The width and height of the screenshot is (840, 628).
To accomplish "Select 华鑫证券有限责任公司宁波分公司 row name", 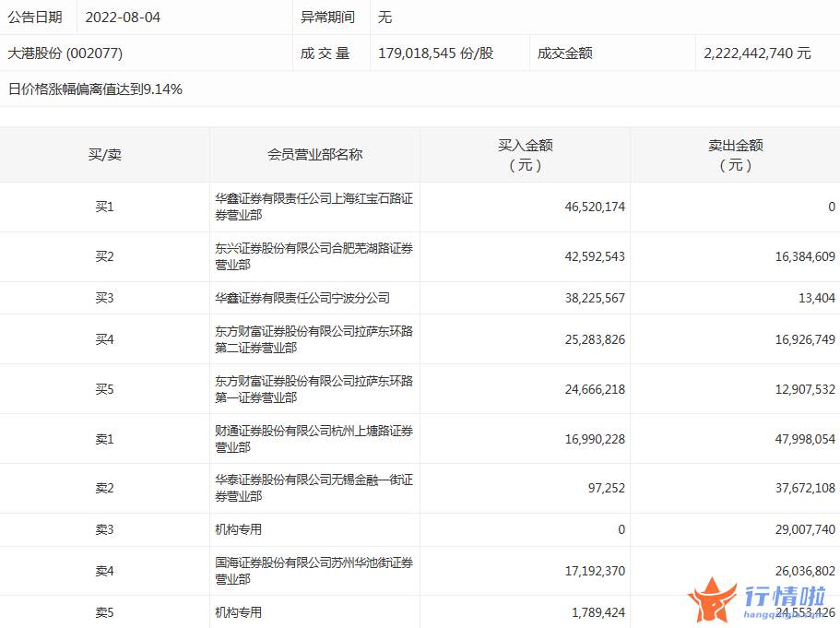I will tap(302, 298).
